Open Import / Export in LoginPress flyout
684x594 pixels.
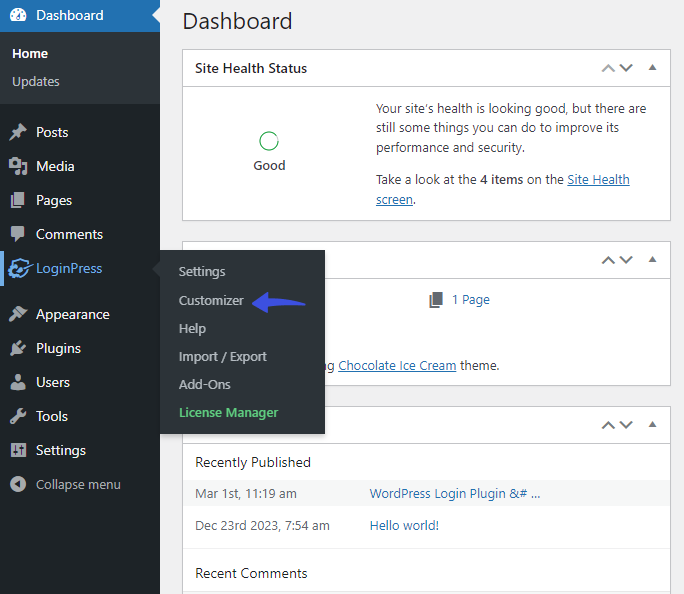(222, 357)
